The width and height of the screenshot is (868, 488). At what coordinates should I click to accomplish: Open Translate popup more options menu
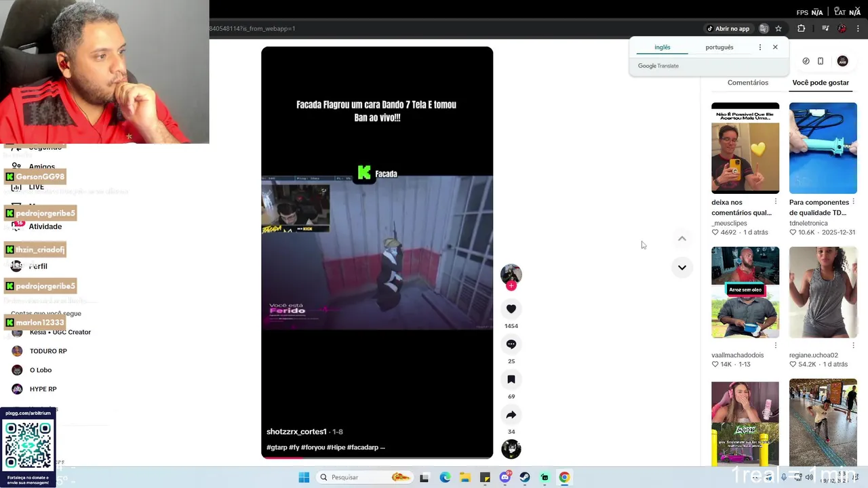click(x=759, y=47)
